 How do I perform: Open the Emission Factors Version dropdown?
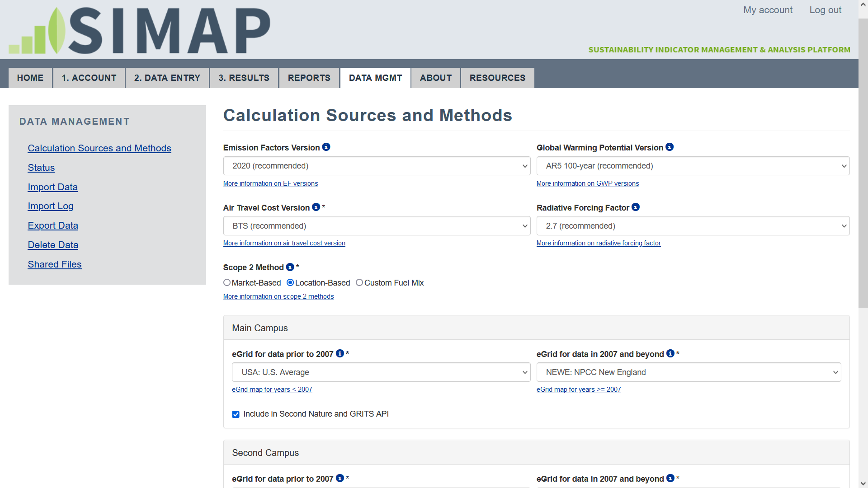coord(377,166)
